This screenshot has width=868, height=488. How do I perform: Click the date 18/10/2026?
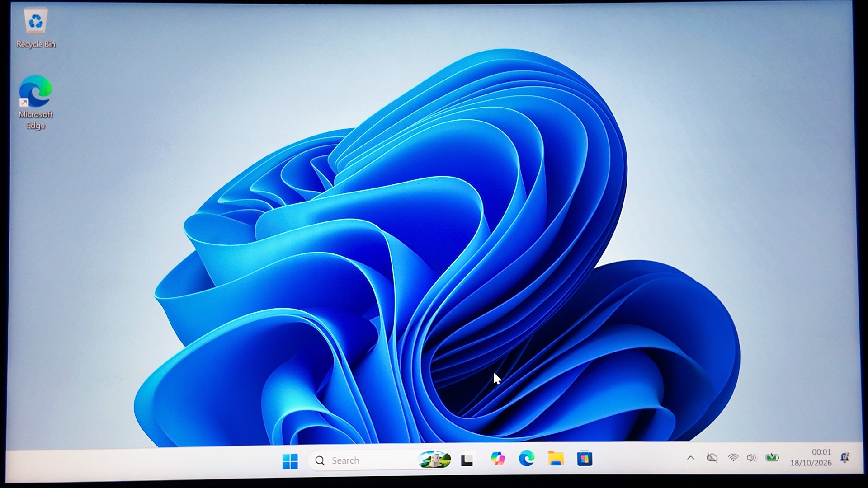point(811,463)
